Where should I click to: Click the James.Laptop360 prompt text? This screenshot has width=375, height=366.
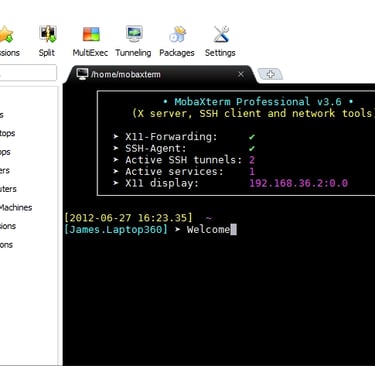115,229
